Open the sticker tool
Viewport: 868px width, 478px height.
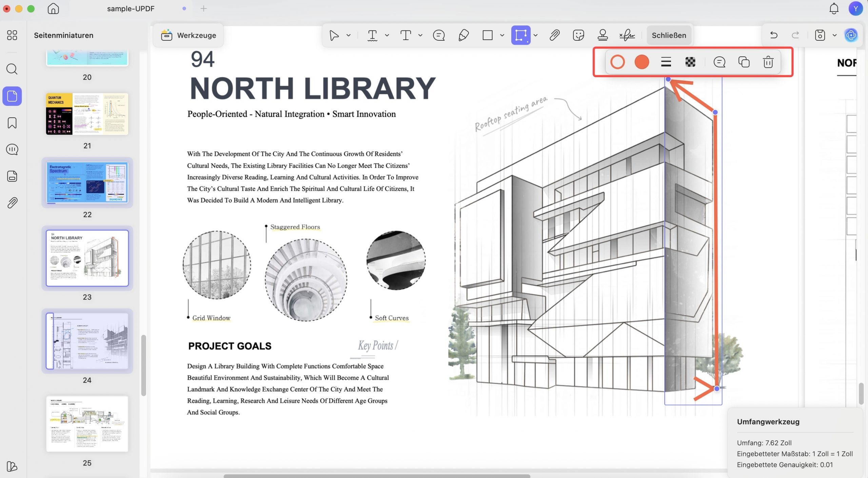pos(578,35)
